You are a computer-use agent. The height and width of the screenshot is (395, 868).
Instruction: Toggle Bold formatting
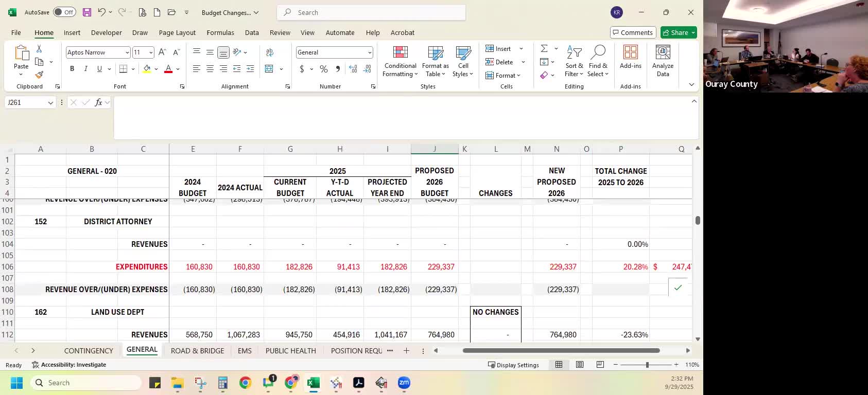tap(72, 69)
